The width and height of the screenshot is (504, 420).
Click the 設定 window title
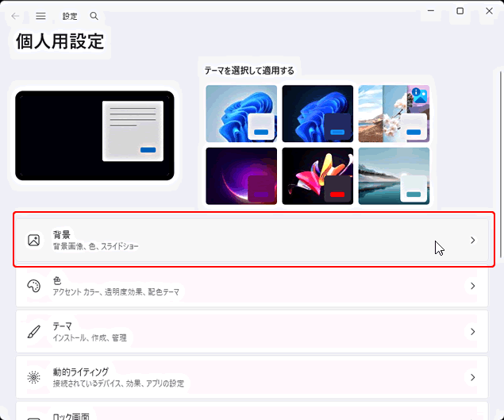coord(70,16)
